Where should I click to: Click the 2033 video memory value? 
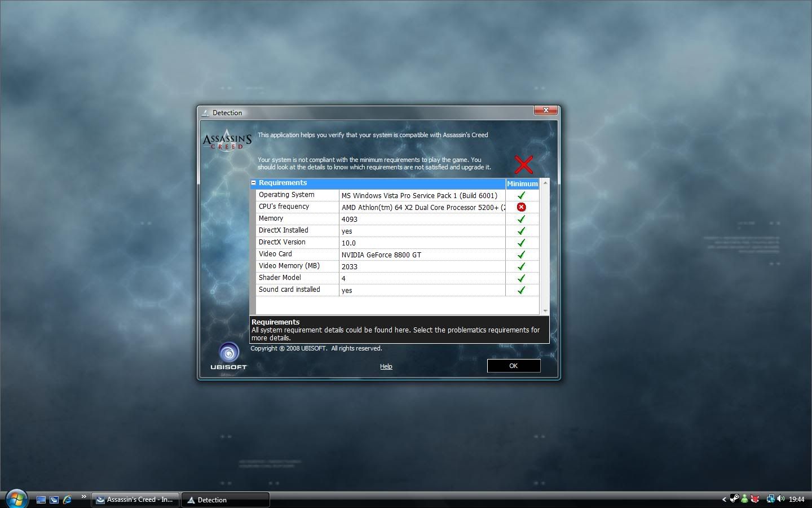(x=350, y=267)
